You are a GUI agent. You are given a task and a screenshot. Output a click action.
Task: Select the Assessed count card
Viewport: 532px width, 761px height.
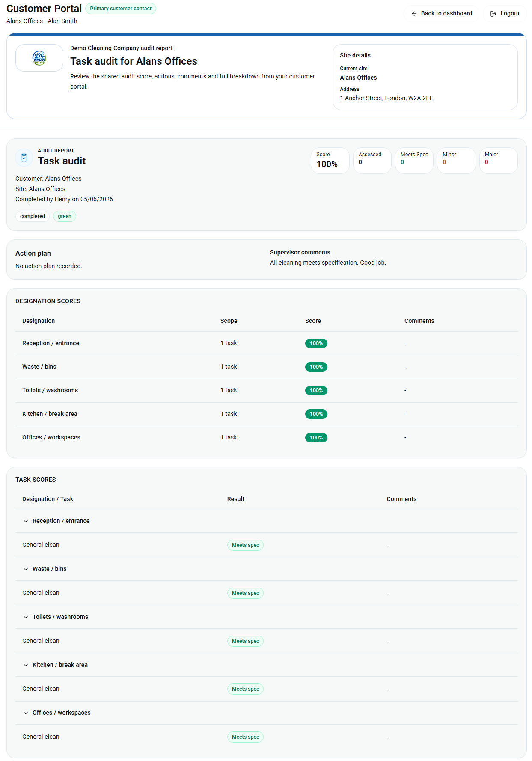pyautogui.click(x=372, y=161)
